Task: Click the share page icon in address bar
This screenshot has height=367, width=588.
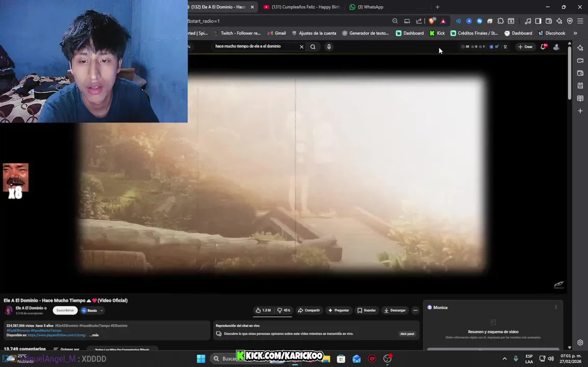Action: (419, 21)
